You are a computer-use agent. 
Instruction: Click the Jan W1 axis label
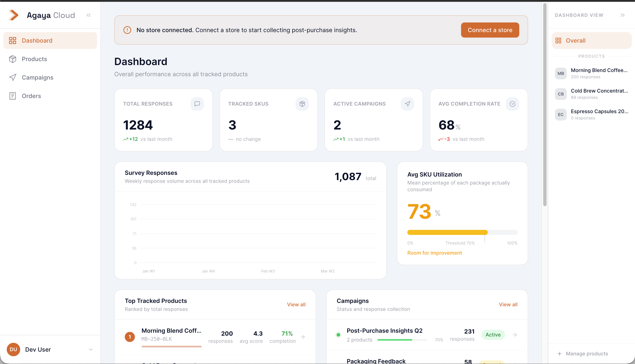(149, 271)
